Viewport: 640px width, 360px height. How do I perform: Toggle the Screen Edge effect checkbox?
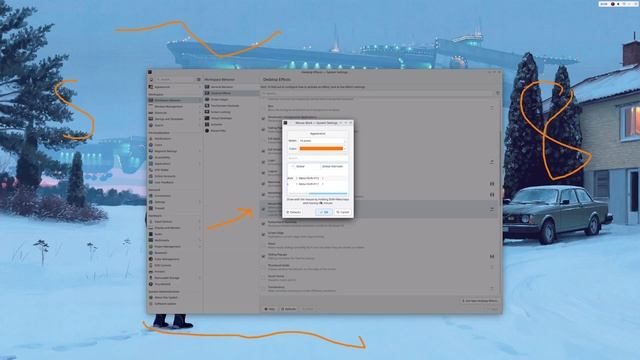pos(263,234)
